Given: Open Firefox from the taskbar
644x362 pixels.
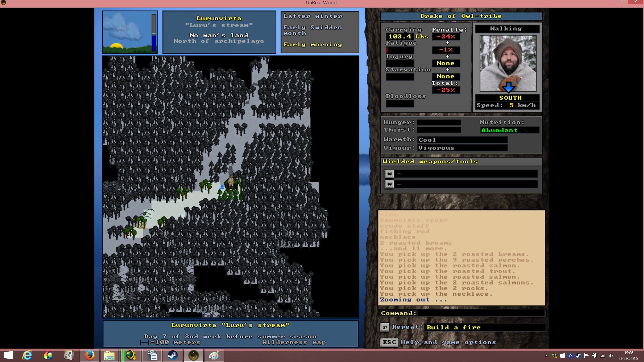Looking at the screenshot, I should pyautogui.click(x=89, y=355).
